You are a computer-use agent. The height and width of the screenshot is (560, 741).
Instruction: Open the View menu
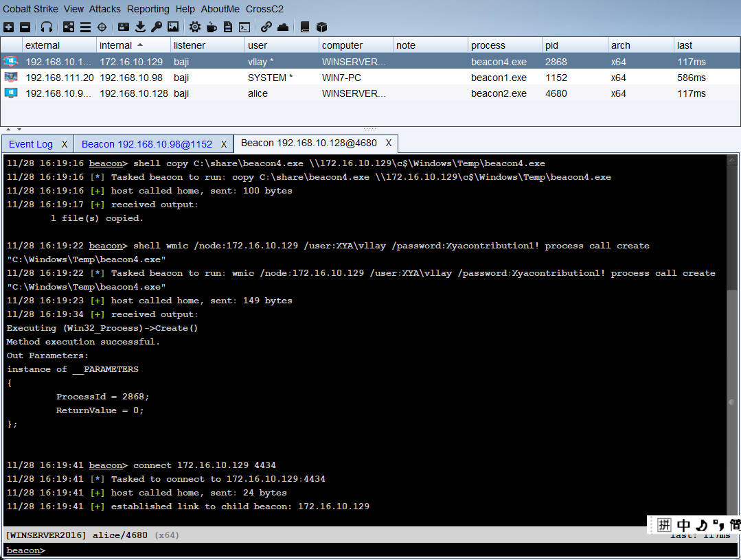73,9
